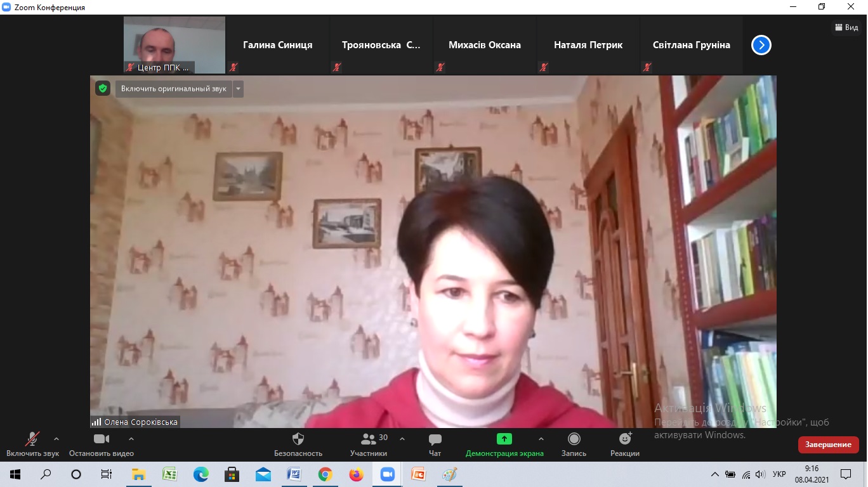Viewport: 868px width, 487px height.
Task: Select Галина Синиця participant tile
Action: (278, 45)
